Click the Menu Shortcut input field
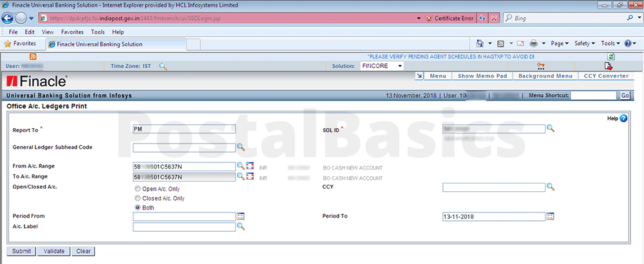Screen dimensions: 644x264 click(594, 95)
